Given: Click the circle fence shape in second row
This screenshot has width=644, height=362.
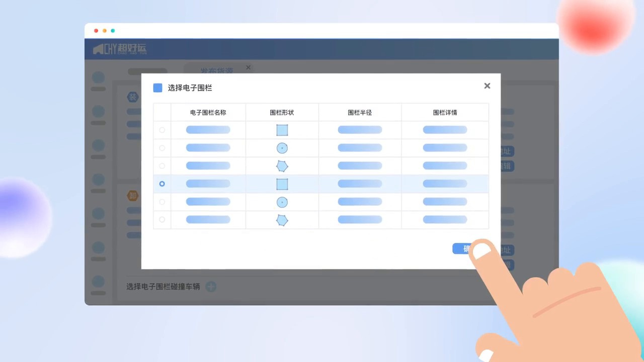Looking at the screenshot, I should (x=282, y=148).
